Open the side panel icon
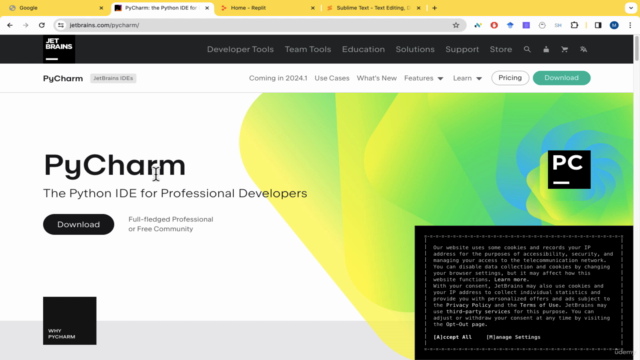 pyautogui.click(x=598, y=25)
